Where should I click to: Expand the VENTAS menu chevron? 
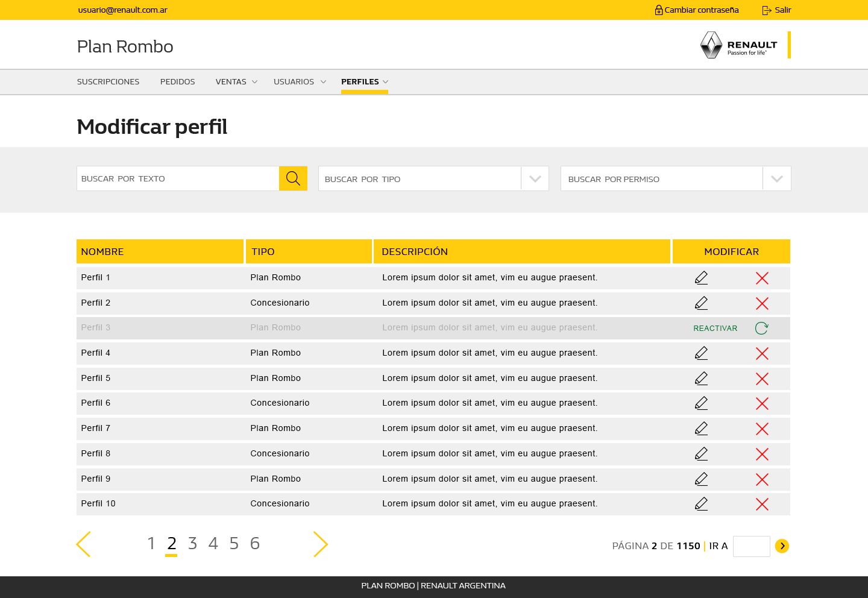tap(254, 81)
